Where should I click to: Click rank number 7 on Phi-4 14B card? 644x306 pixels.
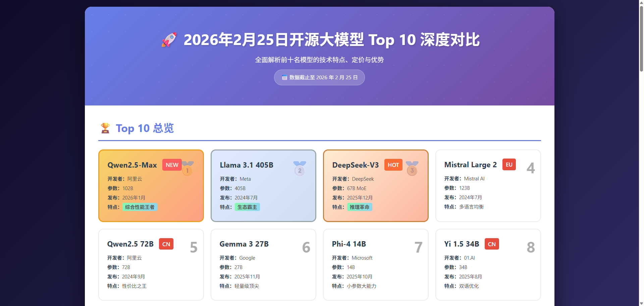point(418,247)
